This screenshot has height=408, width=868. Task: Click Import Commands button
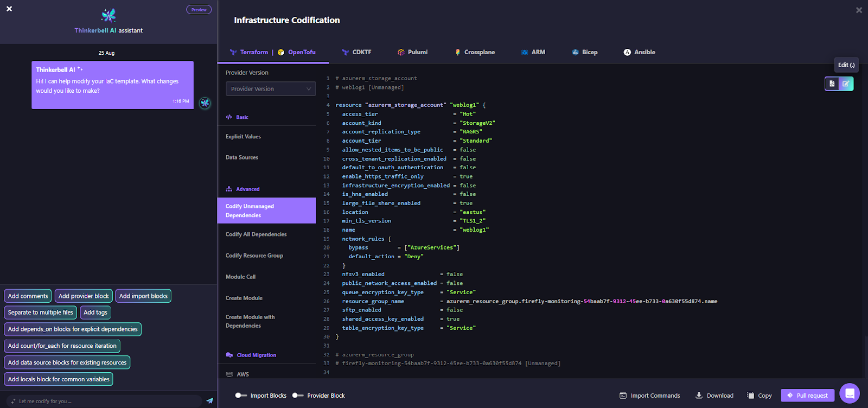point(649,396)
